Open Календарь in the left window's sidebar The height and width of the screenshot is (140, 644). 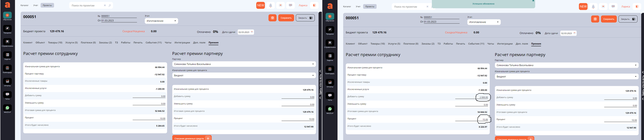click(x=7, y=68)
